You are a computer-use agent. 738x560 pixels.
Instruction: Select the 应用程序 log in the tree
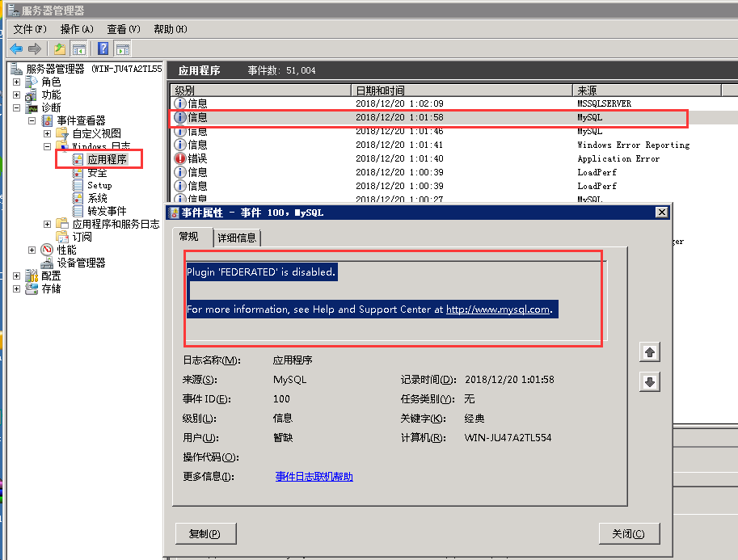(x=107, y=159)
